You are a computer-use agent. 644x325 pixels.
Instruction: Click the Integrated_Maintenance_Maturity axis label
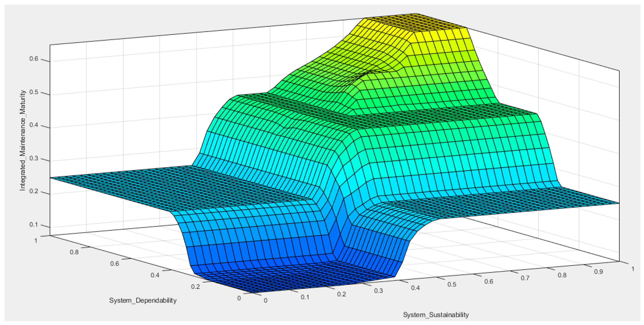click(23, 141)
